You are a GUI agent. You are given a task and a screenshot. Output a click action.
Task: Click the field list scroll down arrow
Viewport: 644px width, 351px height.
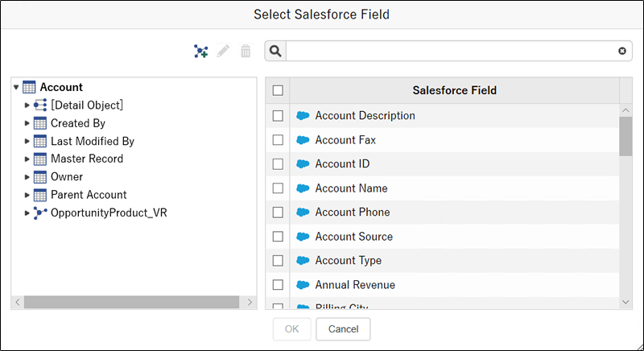tap(625, 302)
